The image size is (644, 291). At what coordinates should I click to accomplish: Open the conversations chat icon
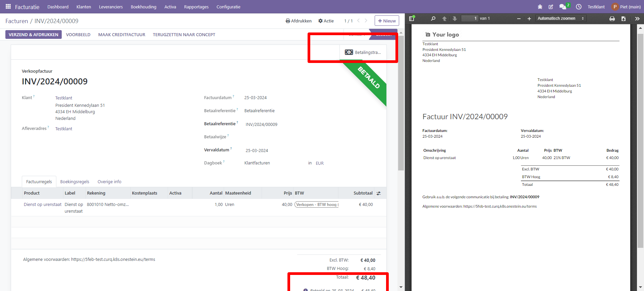[x=562, y=7]
